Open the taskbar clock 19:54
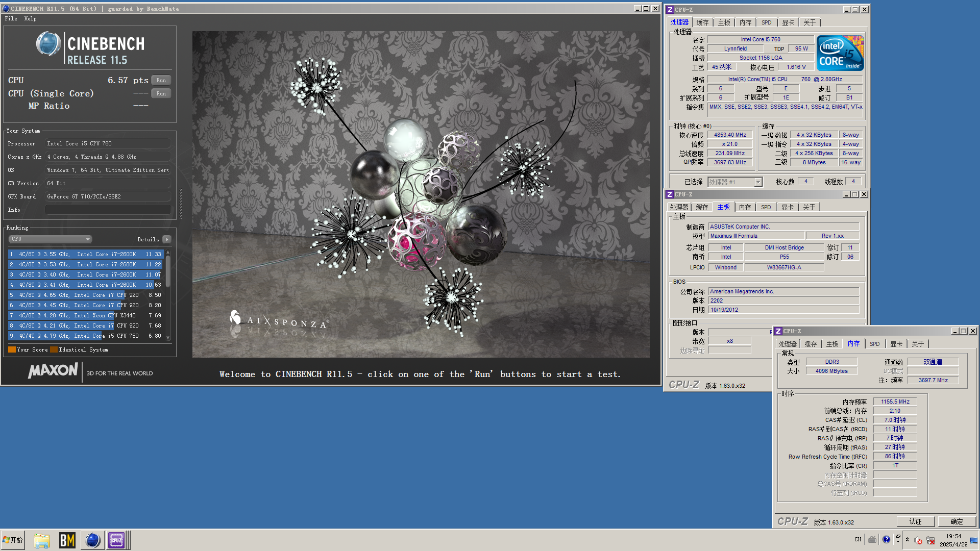This screenshot has height=551, width=980. [953, 540]
